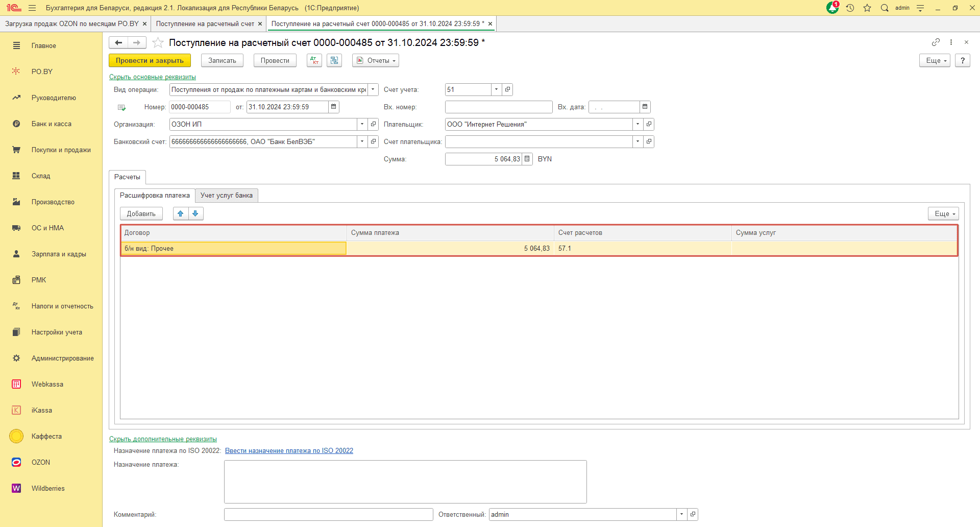Expand Вид операции dropdown
980x527 pixels.
(x=373, y=89)
